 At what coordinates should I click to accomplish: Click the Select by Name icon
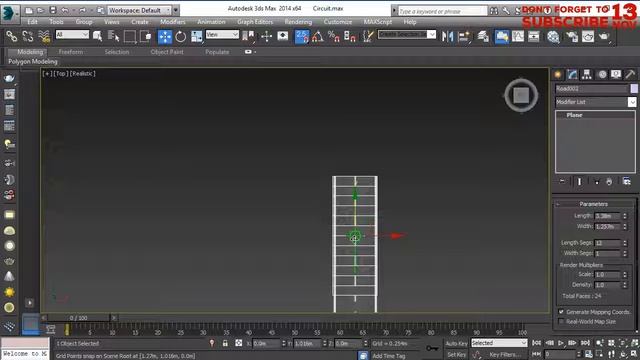click(x=113, y=37)
